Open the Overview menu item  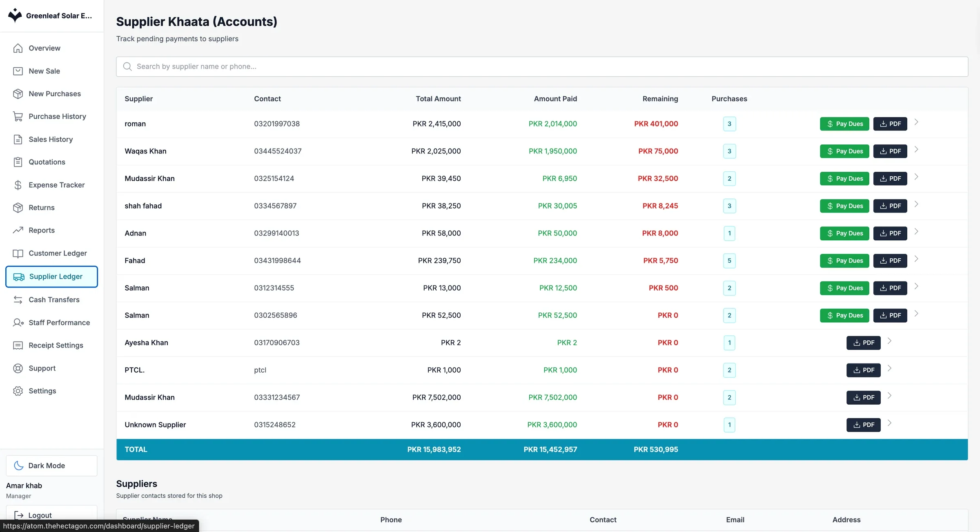coord(52,48)
